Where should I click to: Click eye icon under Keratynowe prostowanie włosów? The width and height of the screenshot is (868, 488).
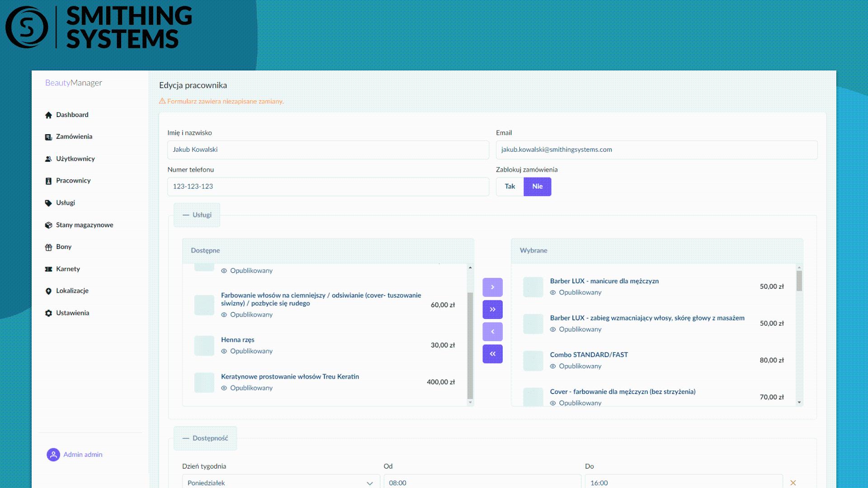224,388
